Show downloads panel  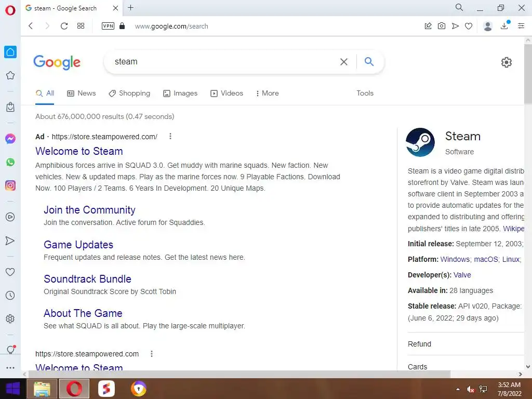pos(505,25)
